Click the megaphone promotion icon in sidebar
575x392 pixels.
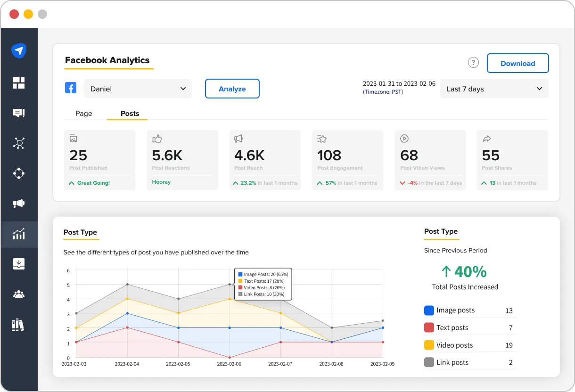click(19, 203)
